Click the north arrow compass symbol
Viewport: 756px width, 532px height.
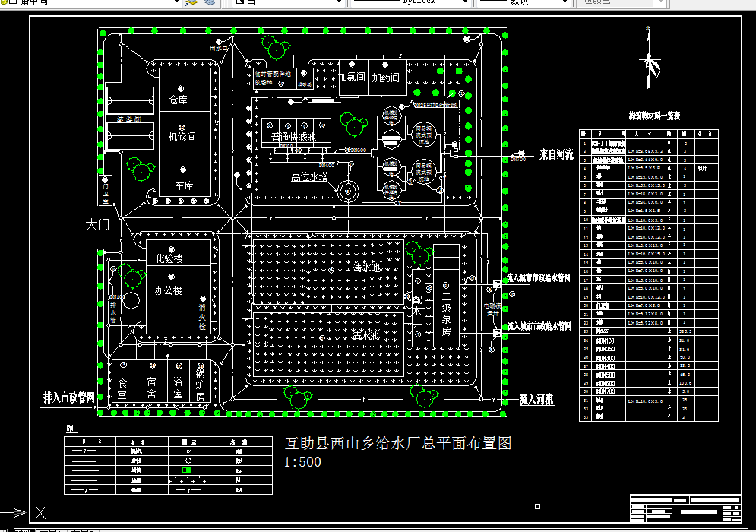click(650, 58)
